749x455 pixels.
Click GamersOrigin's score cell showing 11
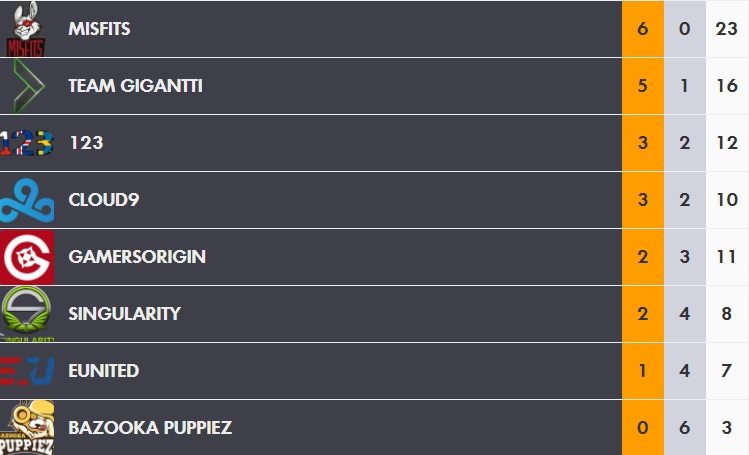pos(726,257)
